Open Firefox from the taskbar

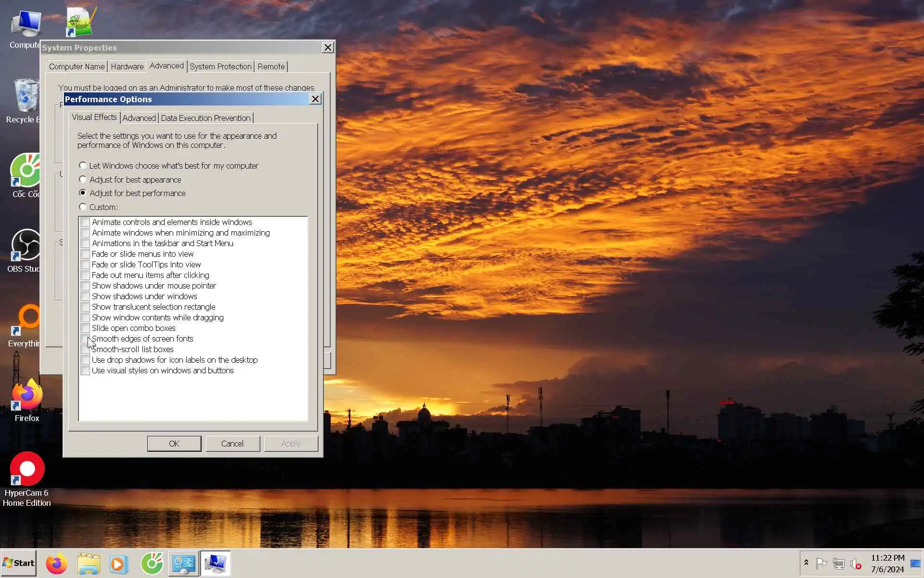[x=56, y=564]
